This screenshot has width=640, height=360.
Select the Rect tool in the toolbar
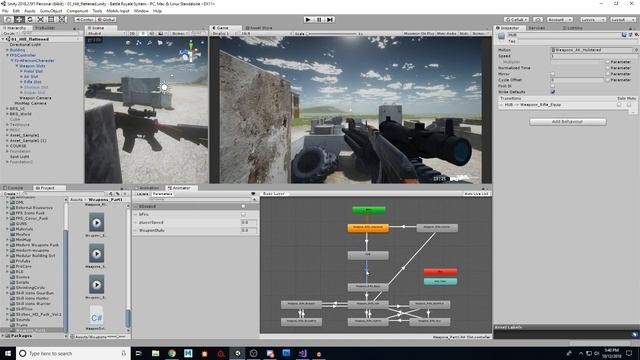click(51, 19)
